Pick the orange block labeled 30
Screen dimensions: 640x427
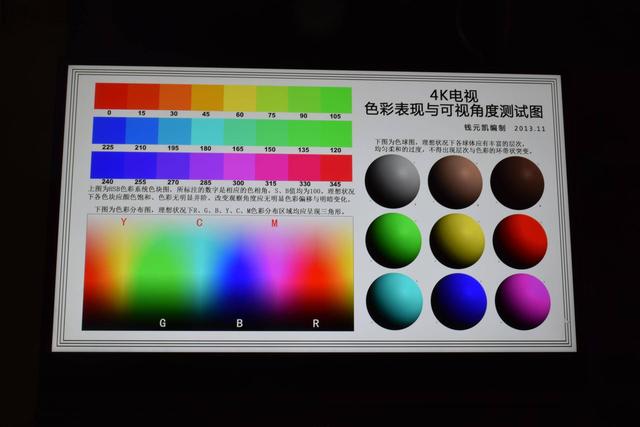coord(176,97)
